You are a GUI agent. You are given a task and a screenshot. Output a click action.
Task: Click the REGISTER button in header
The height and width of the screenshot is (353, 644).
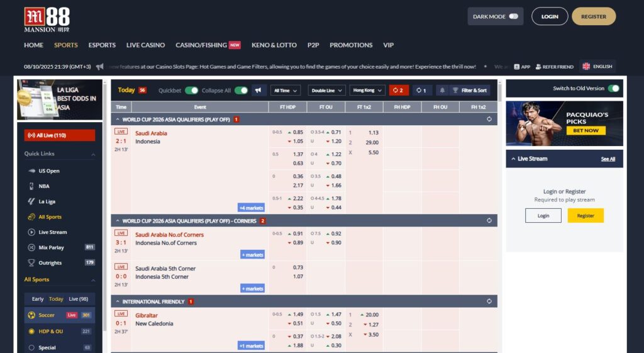pyautogui.click(x=594, y=16)
